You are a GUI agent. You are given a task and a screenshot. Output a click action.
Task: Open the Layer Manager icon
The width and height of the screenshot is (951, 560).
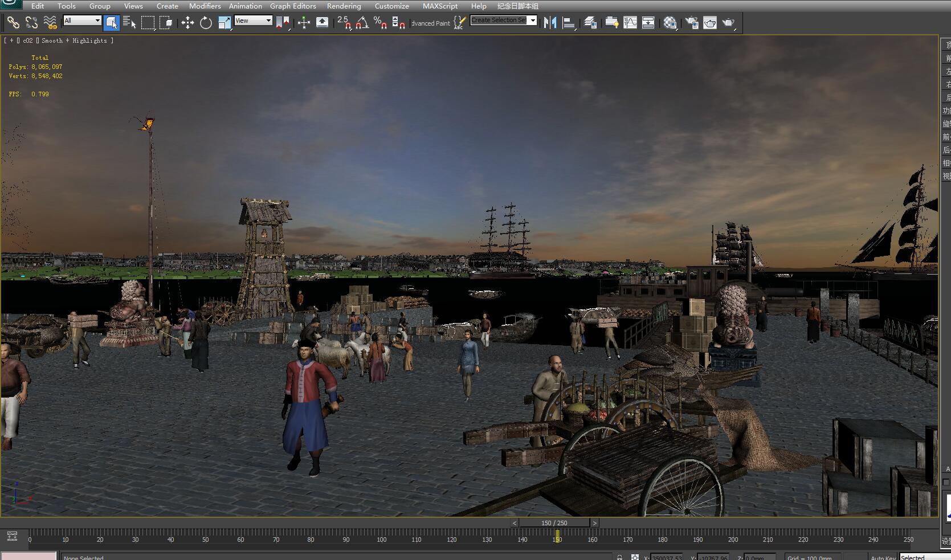click(590, 23)
